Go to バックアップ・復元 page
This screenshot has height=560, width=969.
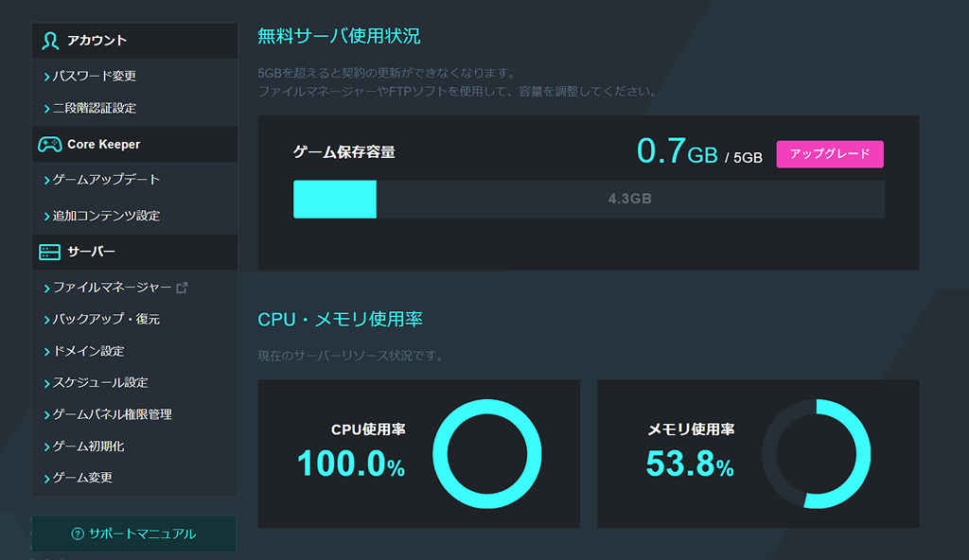tap(106, 320)
